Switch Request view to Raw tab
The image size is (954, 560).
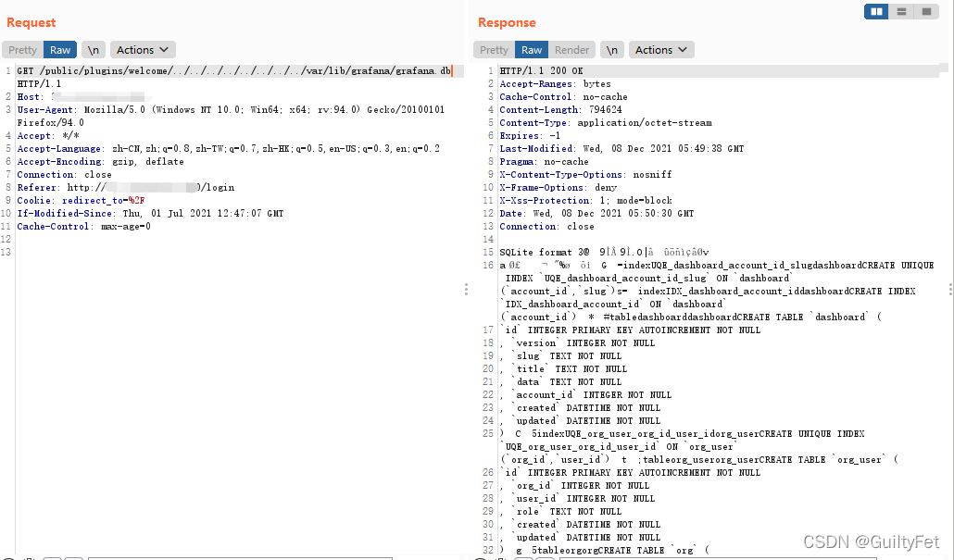pos(60,50)
